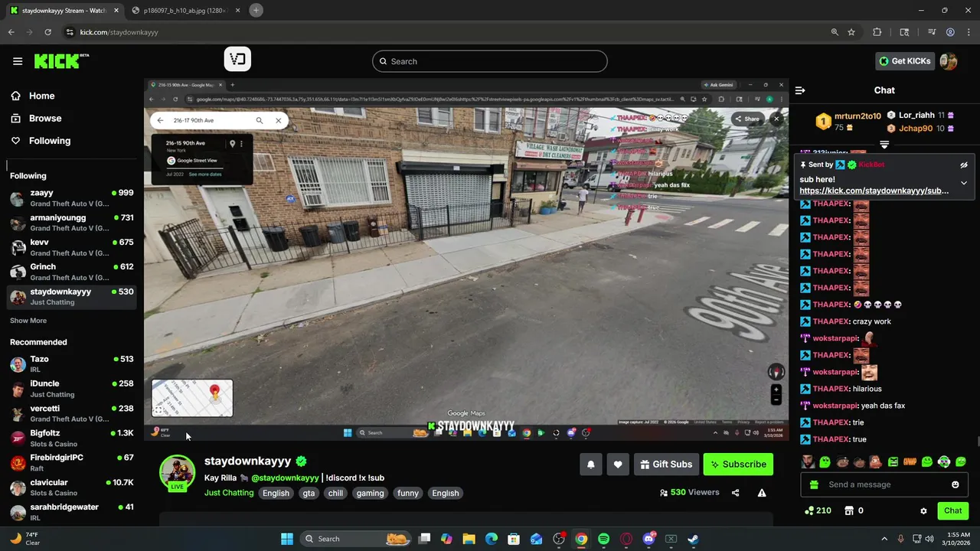This screenshot has height=551, width=980.
Task: Click the shop icon showing 0
Action: pos(849,510)
